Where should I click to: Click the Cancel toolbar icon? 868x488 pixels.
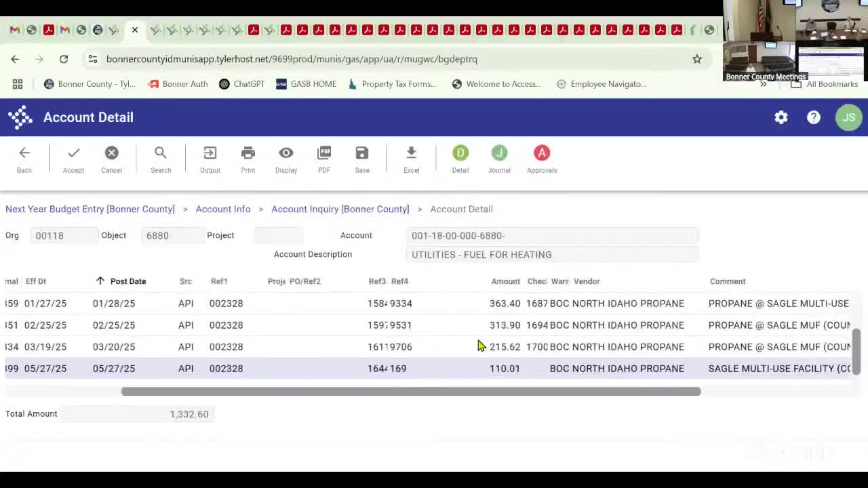pyautogui.click(x=112, y=154)
